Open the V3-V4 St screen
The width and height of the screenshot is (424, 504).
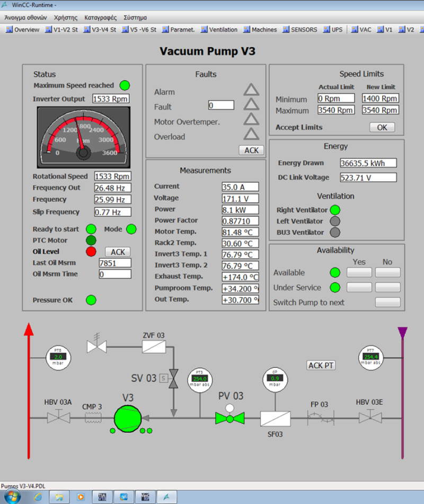pyautogui.click(x=100, y=30)
